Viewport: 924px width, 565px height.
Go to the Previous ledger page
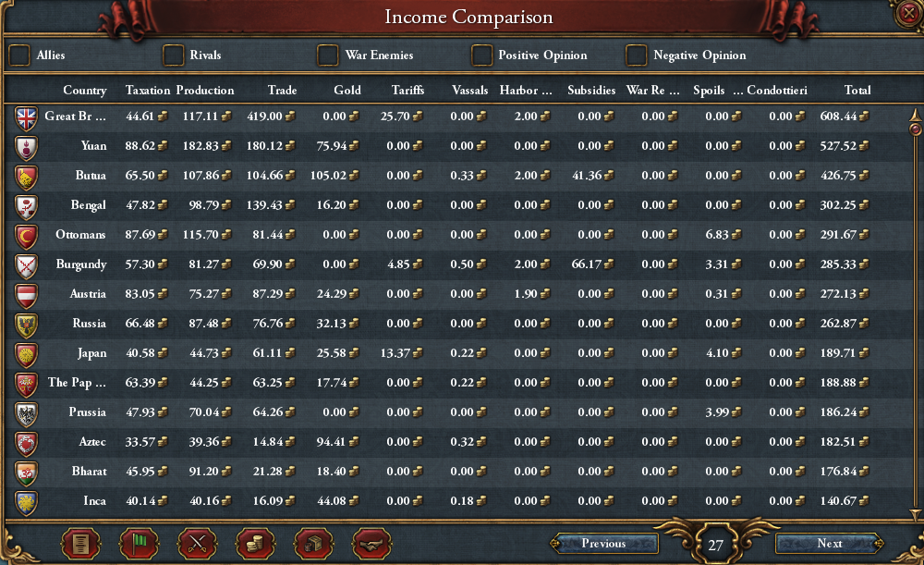point(604,544)
